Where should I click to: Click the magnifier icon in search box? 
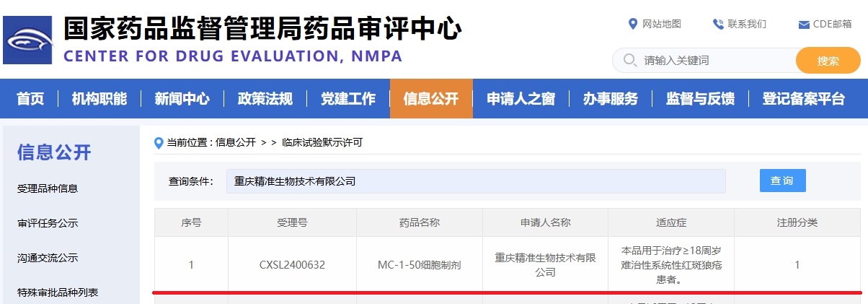coord(629,60)
